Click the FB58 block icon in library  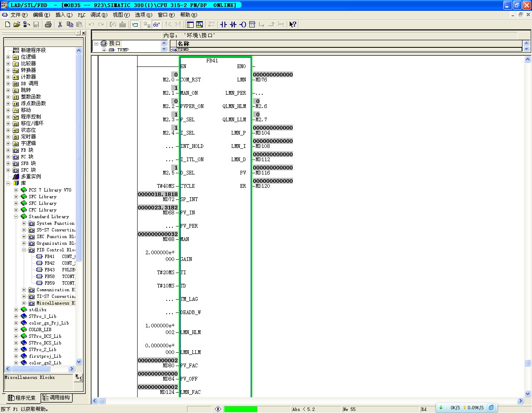(39, 276)
